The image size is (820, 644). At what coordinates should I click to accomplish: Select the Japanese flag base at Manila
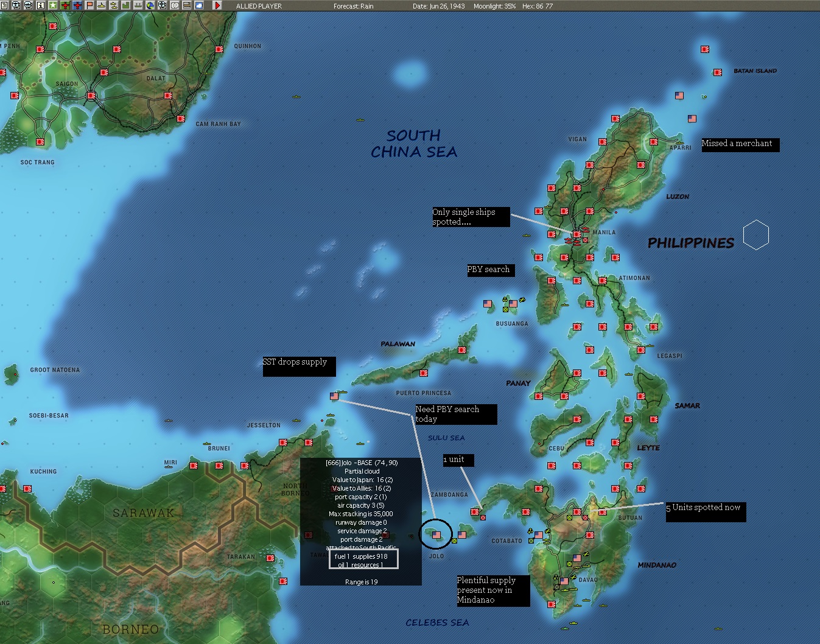[x=576, y=234]
